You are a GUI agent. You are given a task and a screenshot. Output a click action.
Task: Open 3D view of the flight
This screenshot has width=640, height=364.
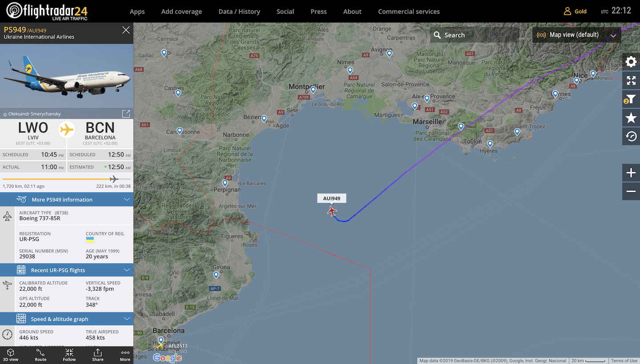pos(11,355)
